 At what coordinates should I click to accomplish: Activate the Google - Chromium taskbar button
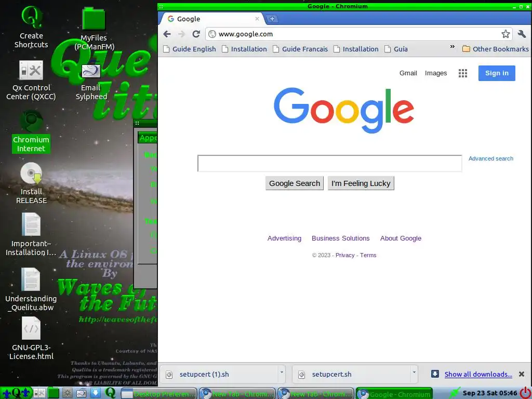click(394, 394)
